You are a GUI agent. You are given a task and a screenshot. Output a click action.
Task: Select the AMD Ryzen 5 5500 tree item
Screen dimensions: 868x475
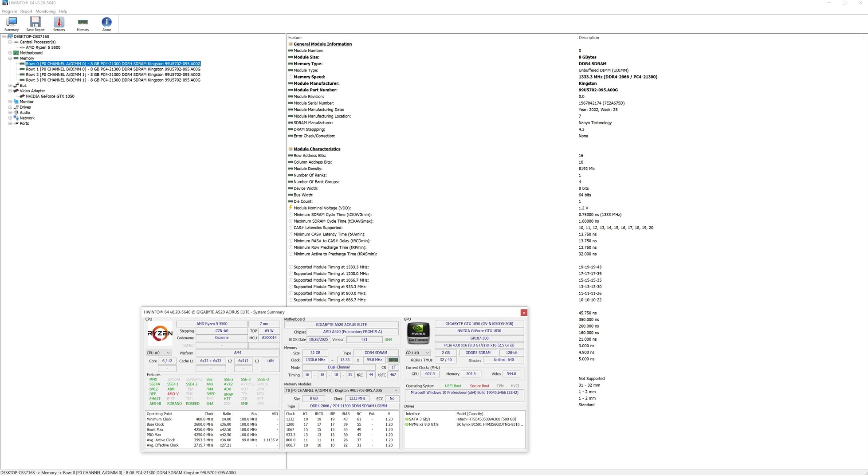coord(43,47)
